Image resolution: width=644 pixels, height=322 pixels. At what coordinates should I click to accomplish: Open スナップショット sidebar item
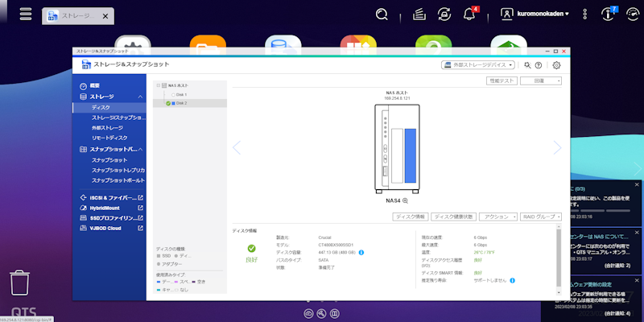coord(109,160)
